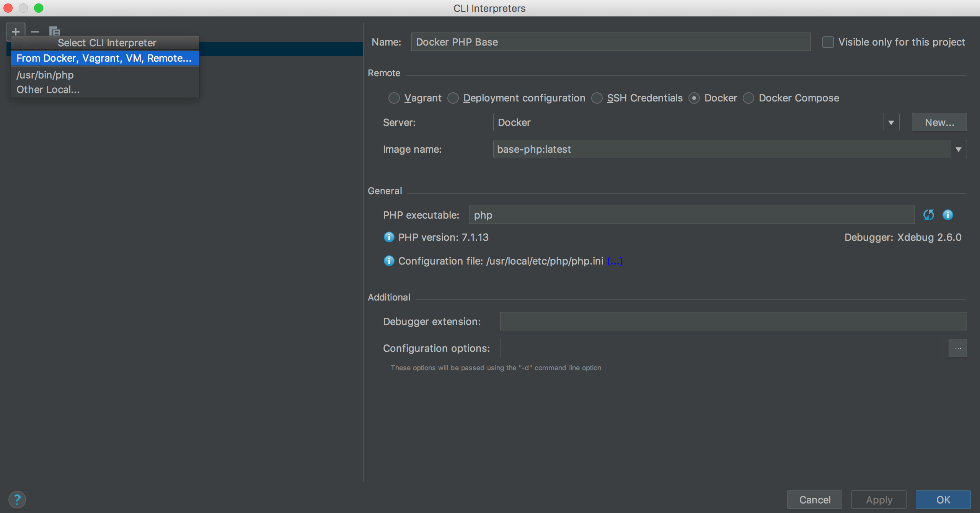The image size is (980, 513).
Task: Open the Image name dropdown
Action: [958, 149]
